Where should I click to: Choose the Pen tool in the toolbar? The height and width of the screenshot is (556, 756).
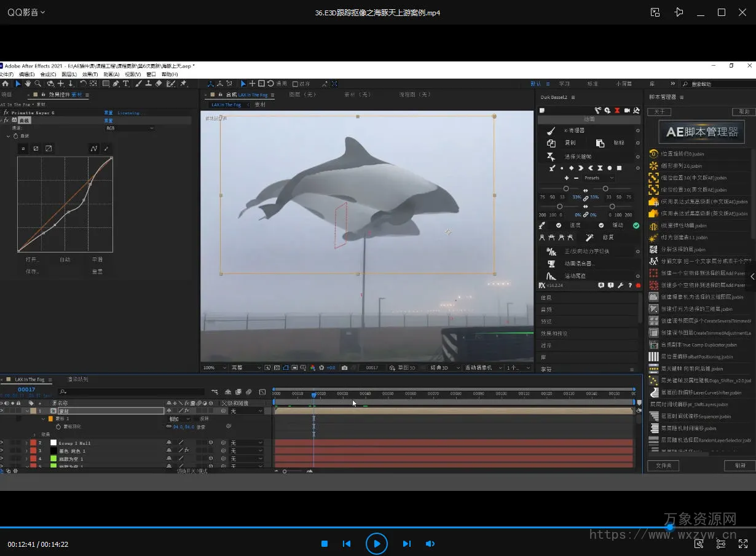(x=116, y=84)
